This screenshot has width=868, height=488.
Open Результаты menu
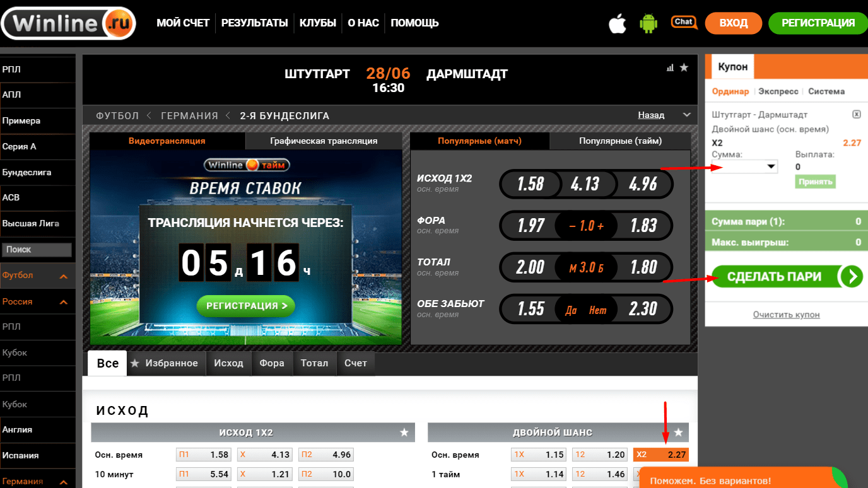[255, 23]
